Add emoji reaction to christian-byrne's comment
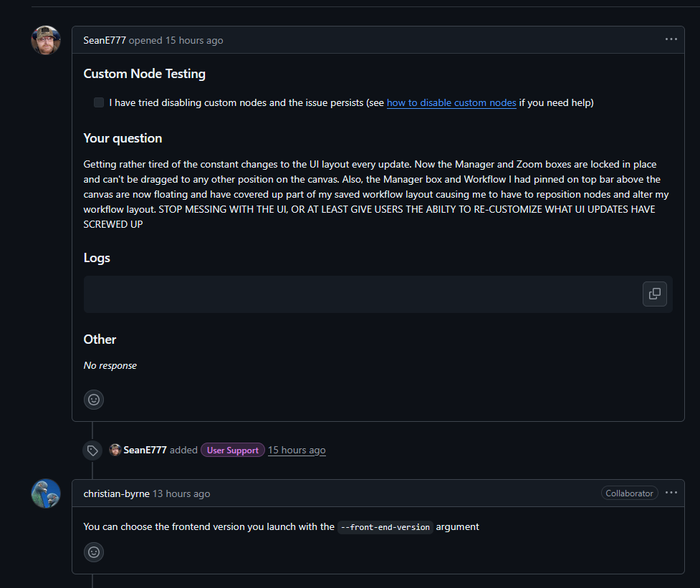Screen dimensions: 700x588 coord(94,552)
